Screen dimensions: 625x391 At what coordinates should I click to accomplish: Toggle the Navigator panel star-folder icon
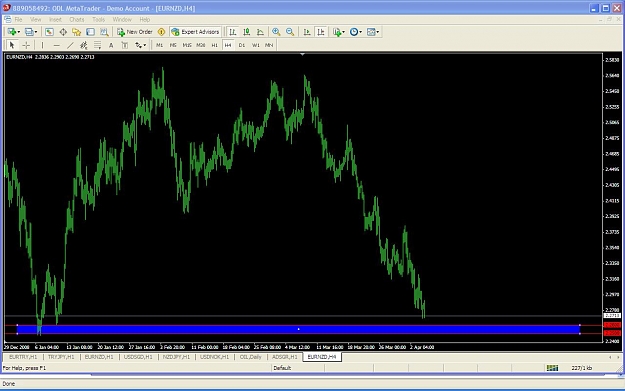click(x=77, y=32)
